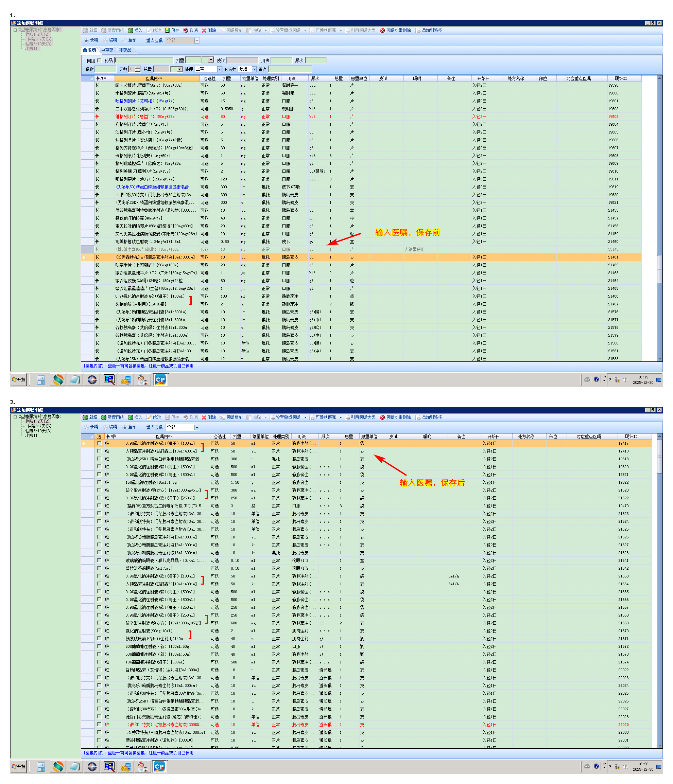Screen dimensions: 673x784
Task: Open the 必选性 dropdown showing 必选
Action: 254,69
